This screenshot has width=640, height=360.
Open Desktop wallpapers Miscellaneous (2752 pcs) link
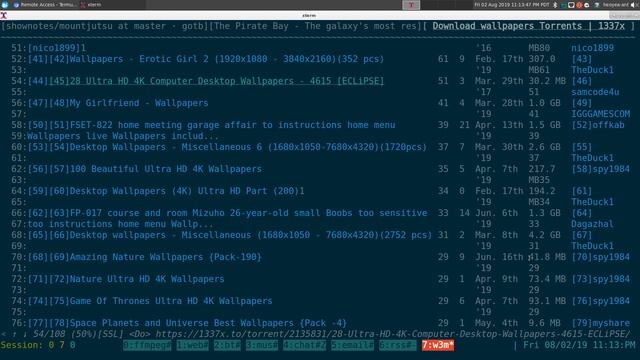pyautogui.click(x=251, y=236)
